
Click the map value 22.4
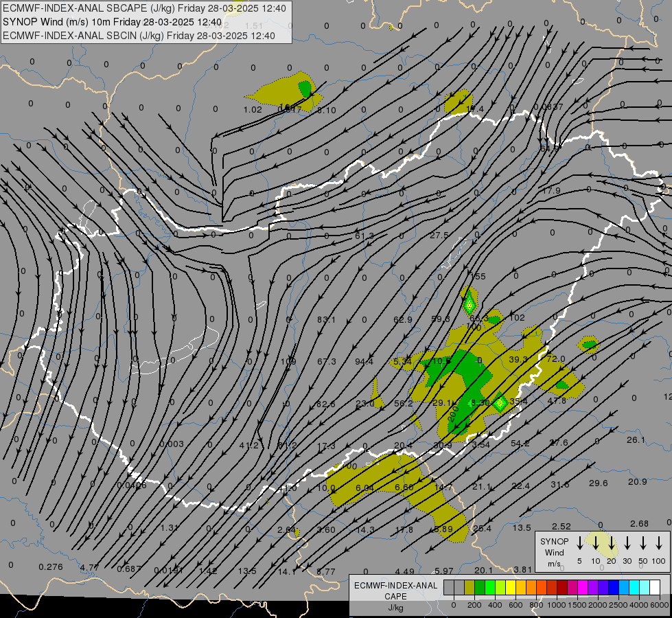coord(521,485)
